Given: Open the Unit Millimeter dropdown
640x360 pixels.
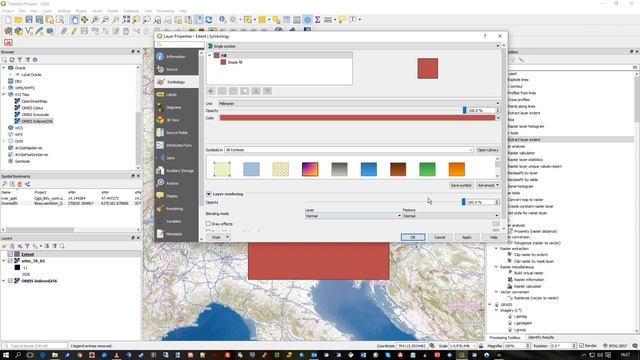Looking at the screenshot, I should click(x=359, y=104).
